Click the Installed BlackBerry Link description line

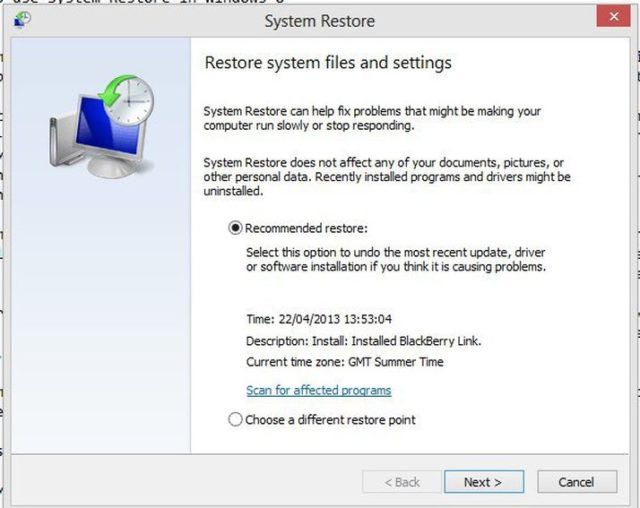pyautogui.click(x=363, y=341)
